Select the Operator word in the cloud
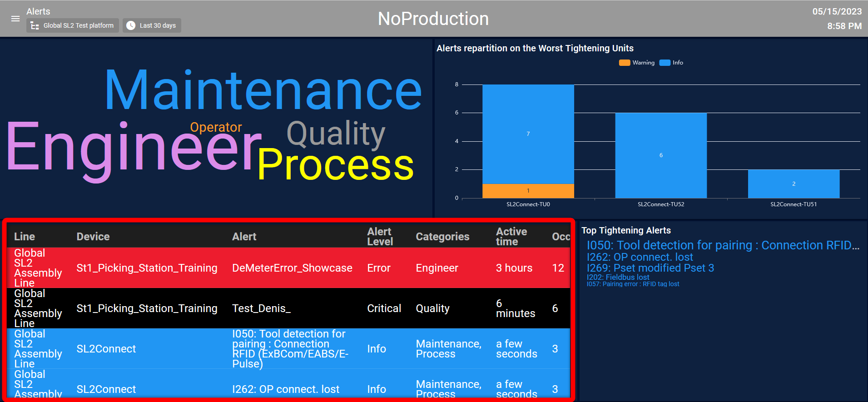 tap(216, 127)
